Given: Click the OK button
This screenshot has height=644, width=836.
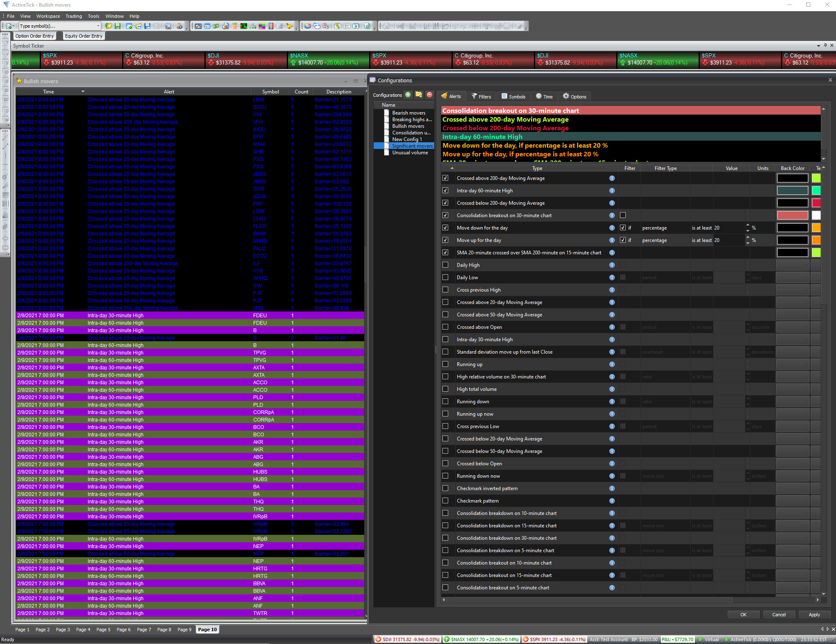Looking at the screenshot, I should pos(743,615).
